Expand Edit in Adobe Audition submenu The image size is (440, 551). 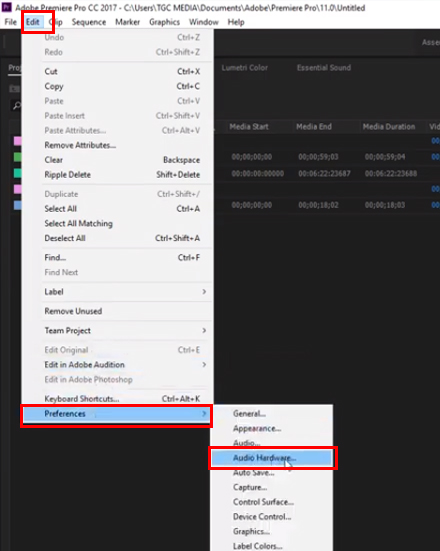(x=118, y=365)
